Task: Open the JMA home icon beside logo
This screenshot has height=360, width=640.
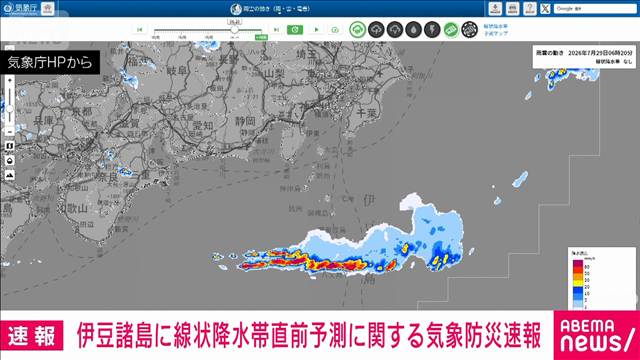Action: 48,8
